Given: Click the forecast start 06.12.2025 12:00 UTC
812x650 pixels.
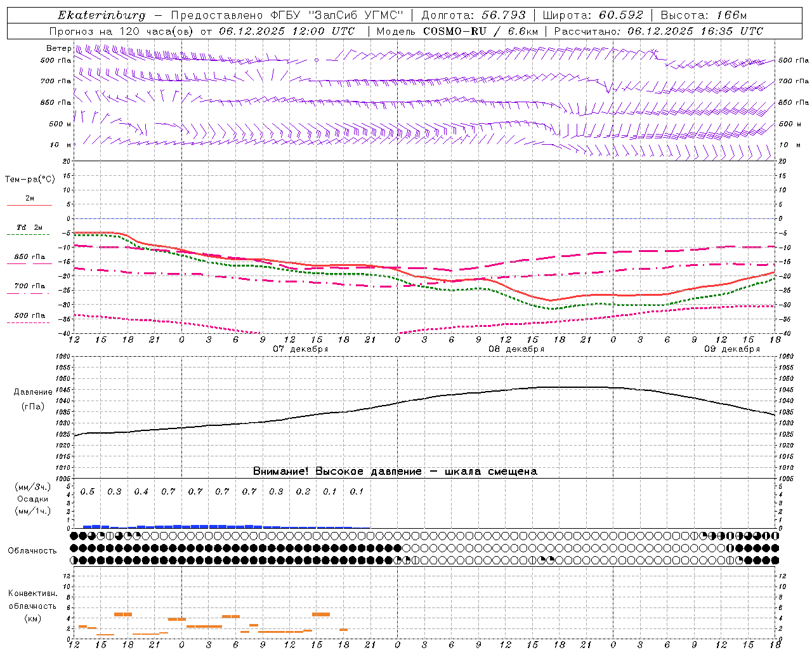Looking at the screenshot, I should coord(287,31).
